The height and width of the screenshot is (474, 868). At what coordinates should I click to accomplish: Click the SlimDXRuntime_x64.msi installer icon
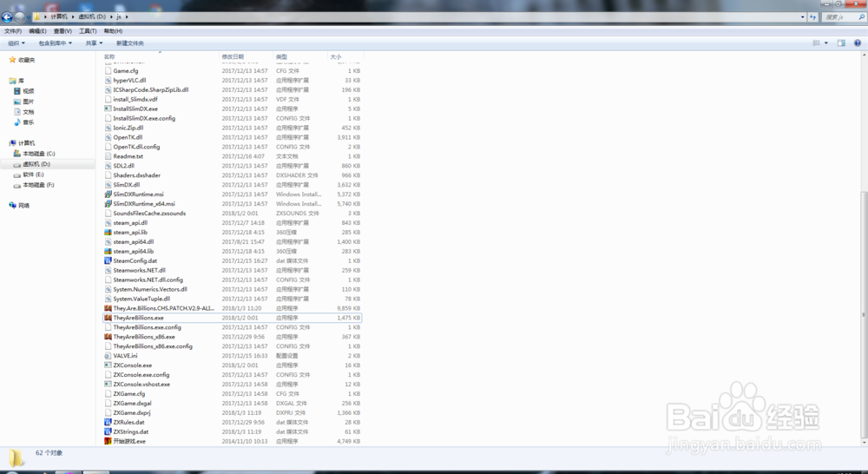tap(108, 204)
